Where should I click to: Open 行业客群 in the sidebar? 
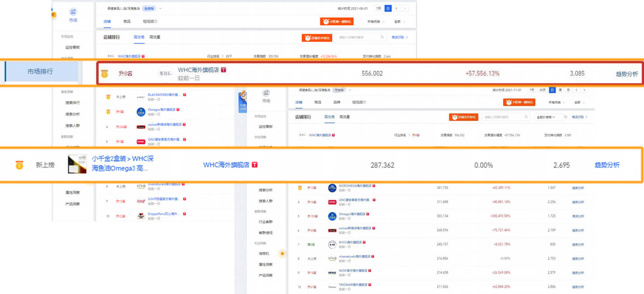point(266,222)
